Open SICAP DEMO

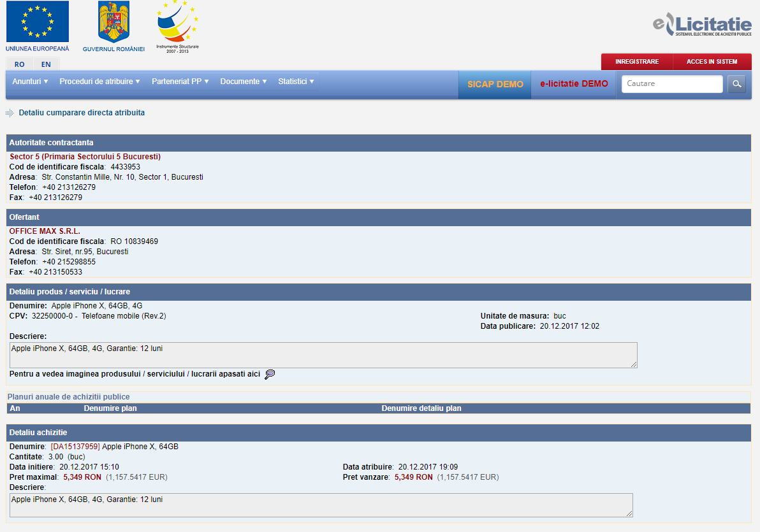coord(495,84)
